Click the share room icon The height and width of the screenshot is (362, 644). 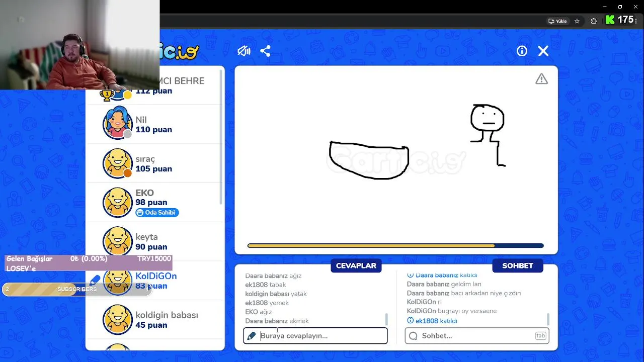click(x=266, y=51)
